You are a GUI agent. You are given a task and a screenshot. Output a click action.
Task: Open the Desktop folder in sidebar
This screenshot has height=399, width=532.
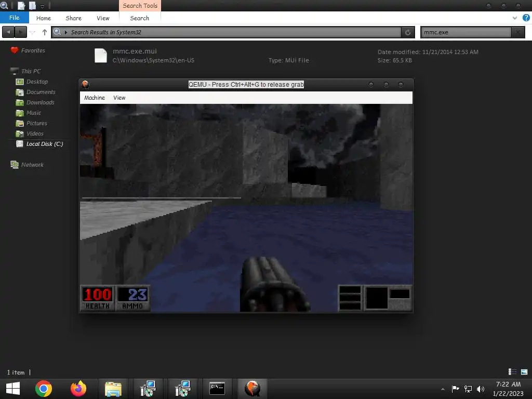(37, 82)
